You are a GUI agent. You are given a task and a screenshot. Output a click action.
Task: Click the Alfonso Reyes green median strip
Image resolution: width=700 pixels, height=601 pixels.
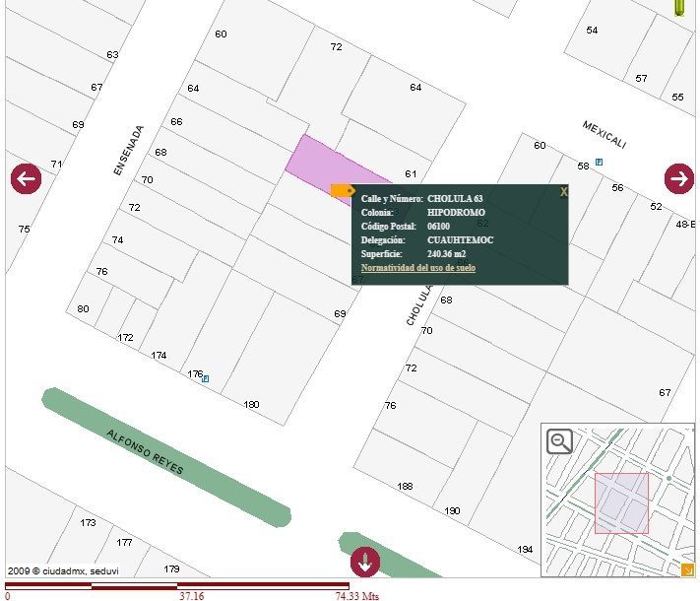tap(166, 457)
